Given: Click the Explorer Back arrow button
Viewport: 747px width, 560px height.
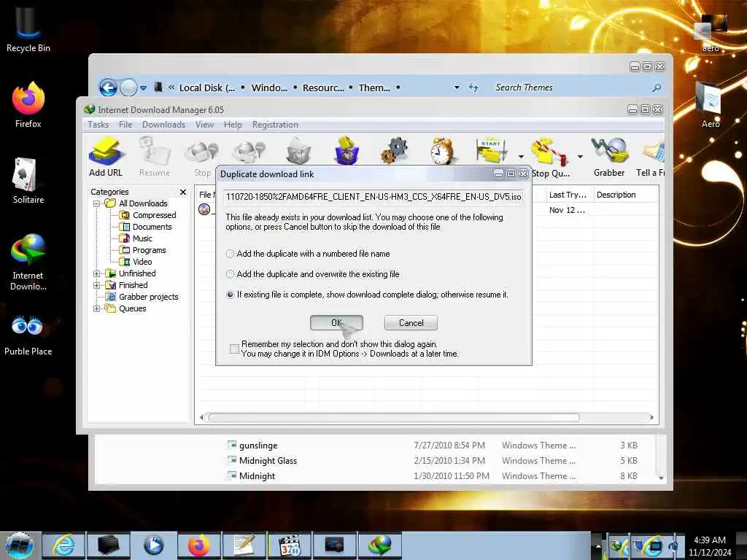Looking at the screenshot, I should point(108,87).
